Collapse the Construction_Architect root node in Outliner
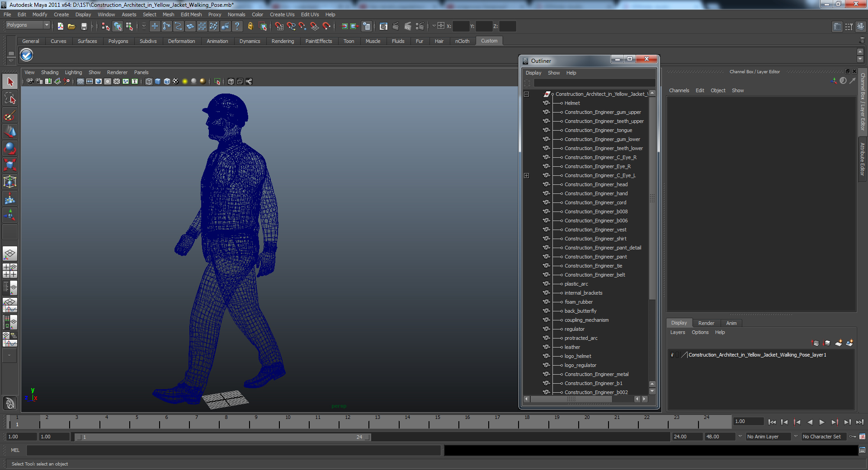Screen dimensions: 868x470 526,94
